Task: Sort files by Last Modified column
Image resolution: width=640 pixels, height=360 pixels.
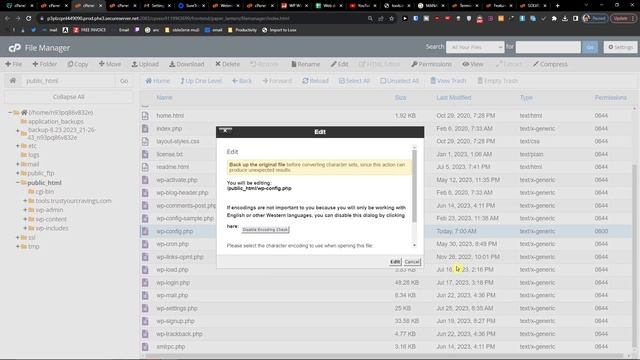Action: click(453, 98)
